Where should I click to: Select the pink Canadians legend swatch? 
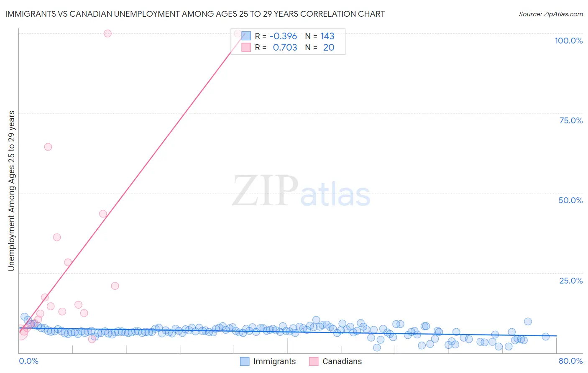pyautogui.click(x=314, y=361)
